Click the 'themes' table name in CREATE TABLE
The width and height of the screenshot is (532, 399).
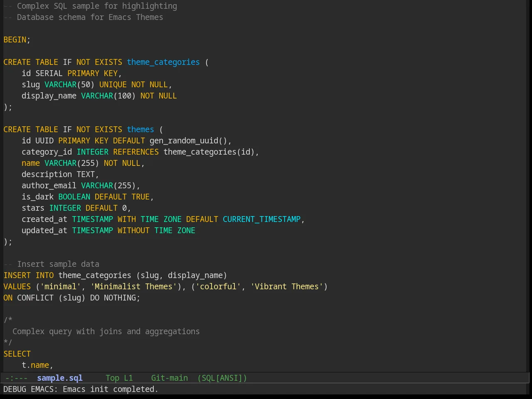[x=140, y=129]
